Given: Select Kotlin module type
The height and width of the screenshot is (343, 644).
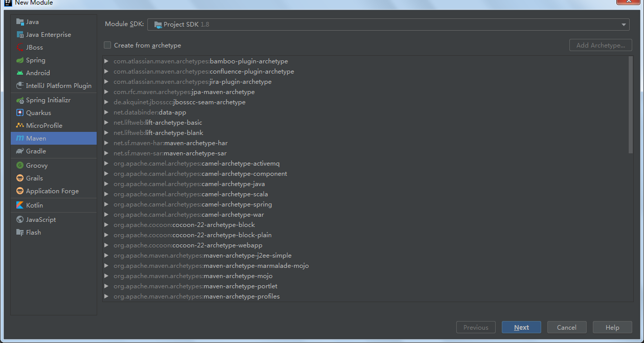Looking at the screenshot, I should pos(54,205).
